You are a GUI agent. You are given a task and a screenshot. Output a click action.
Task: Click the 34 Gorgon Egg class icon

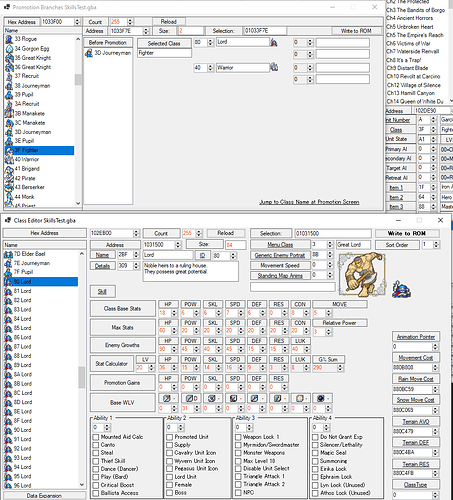click(9, 49)
